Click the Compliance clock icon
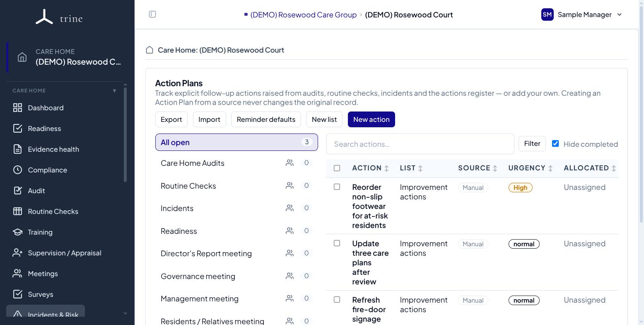Viewport: 644px width, 325px height. [17, 170]
